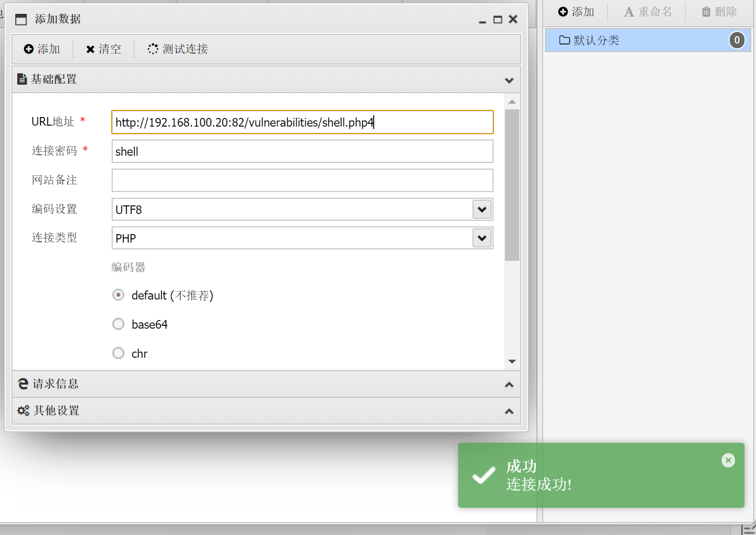Image resolution: width=756 pixels, height=535 pixels.
Task: Click the 添加 button in the dialog toolbar
Action: click(42, 49)
